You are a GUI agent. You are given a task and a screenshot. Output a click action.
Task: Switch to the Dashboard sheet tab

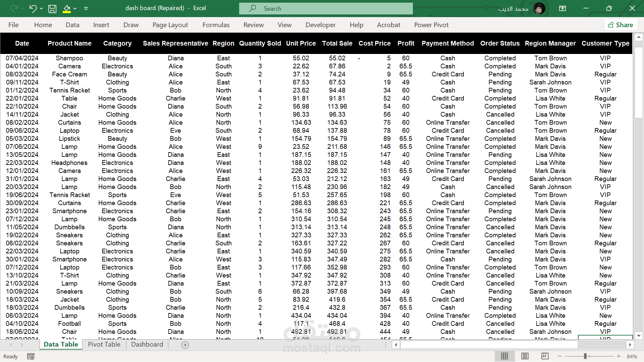(147, 344)
